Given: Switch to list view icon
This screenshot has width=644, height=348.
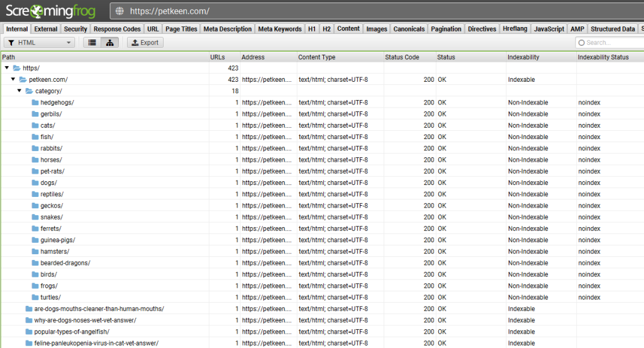Looking at the screenshot, I should tap(92, 42).
